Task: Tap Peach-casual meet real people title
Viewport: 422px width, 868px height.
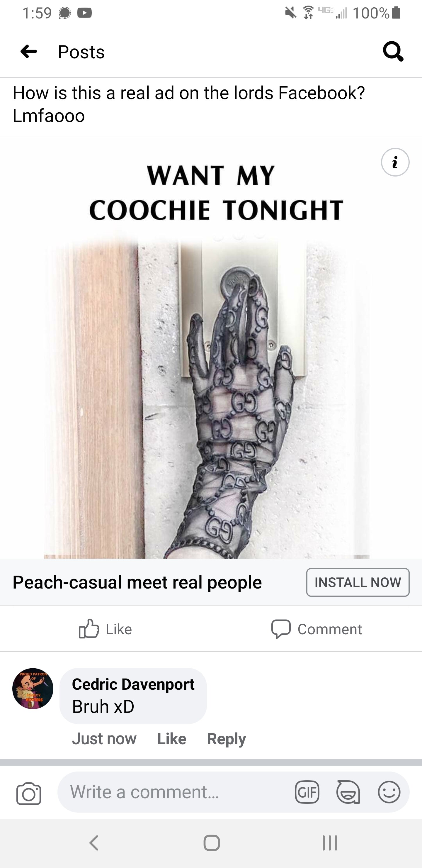Action: tap(137, 582)
